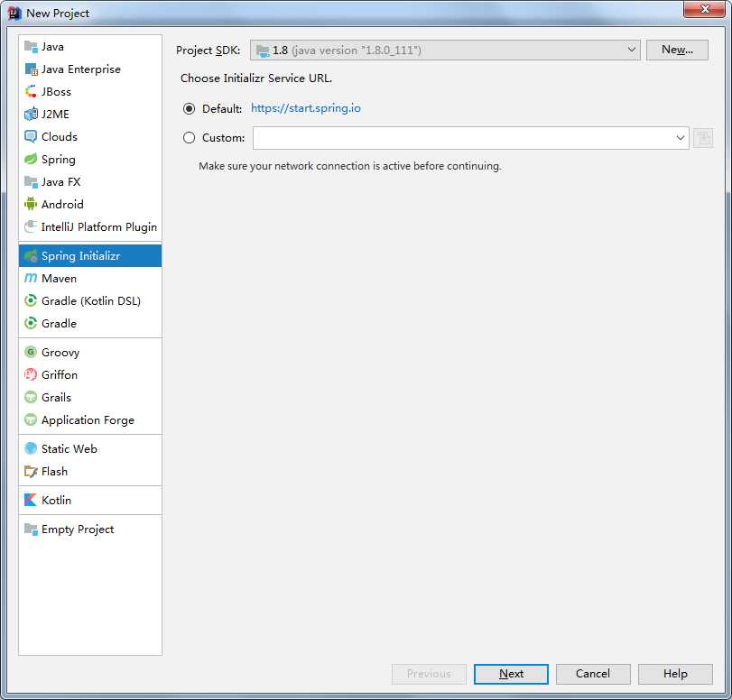The height and width of the screenshot is (700, 732).
Task: Click the Android robot icon
Action: tap(31, 204)
